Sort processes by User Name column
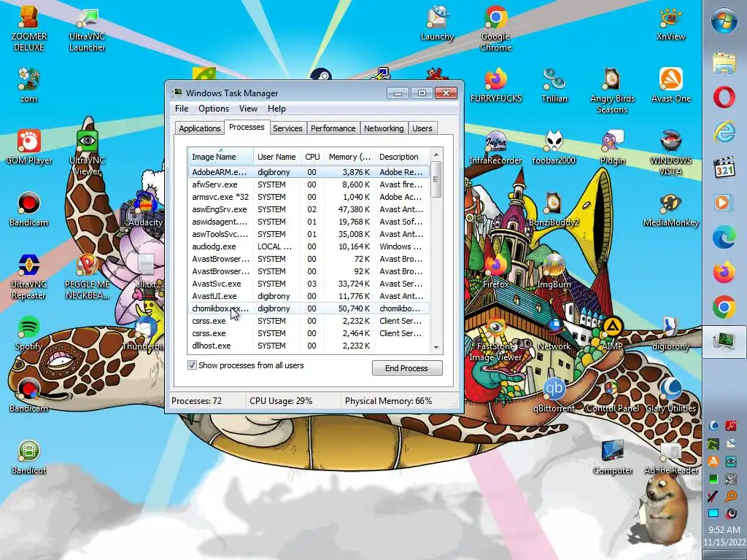 (276, 157)
